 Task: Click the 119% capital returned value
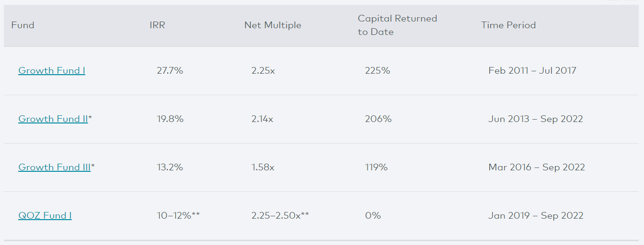pyautogui.click(x=376, y=167)
